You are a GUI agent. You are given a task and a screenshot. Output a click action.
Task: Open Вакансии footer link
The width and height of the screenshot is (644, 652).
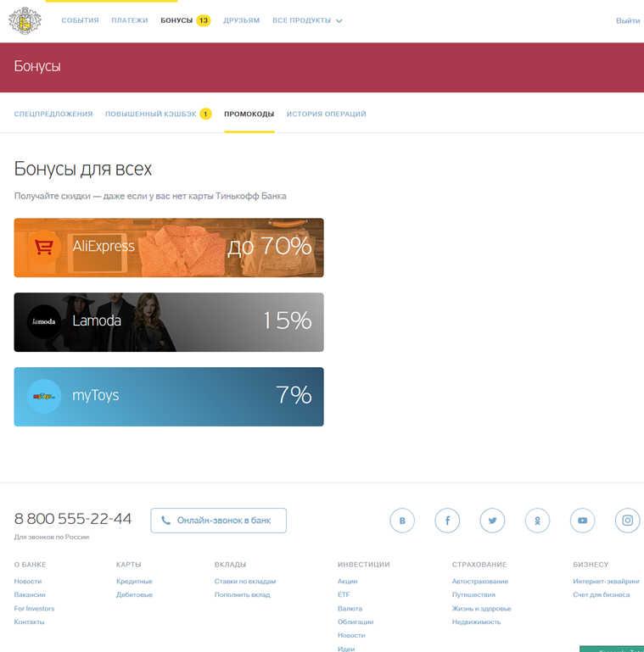point(30,594)
